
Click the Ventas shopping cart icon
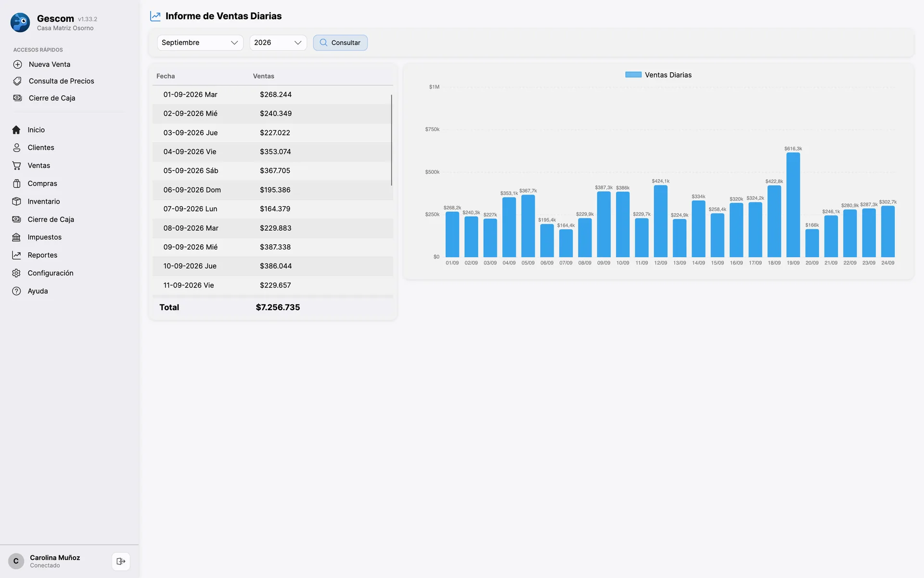pos(16,166)
